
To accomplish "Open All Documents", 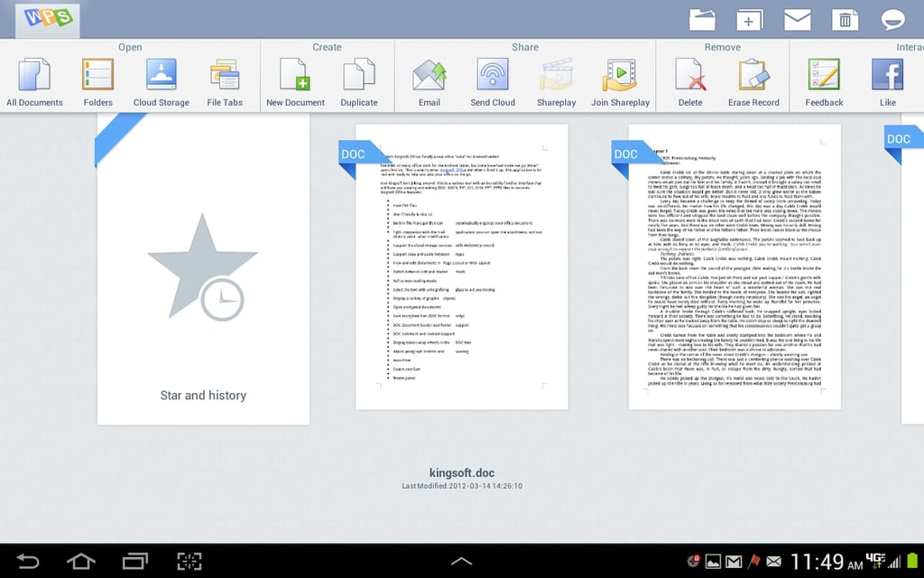I will pyautogui.click(x=34, y=82).
